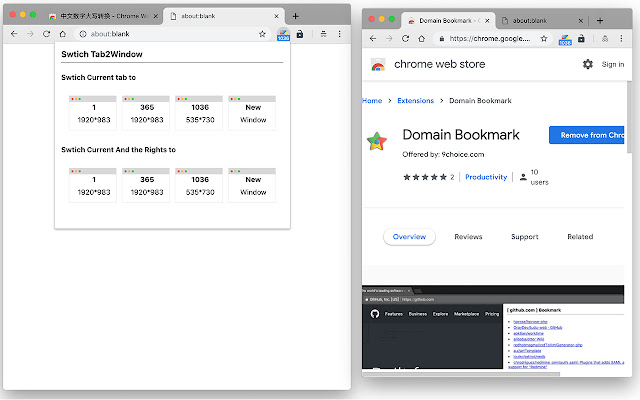Switch current tab to window 365
Screen dimensions: 640x400
[146, 113]
